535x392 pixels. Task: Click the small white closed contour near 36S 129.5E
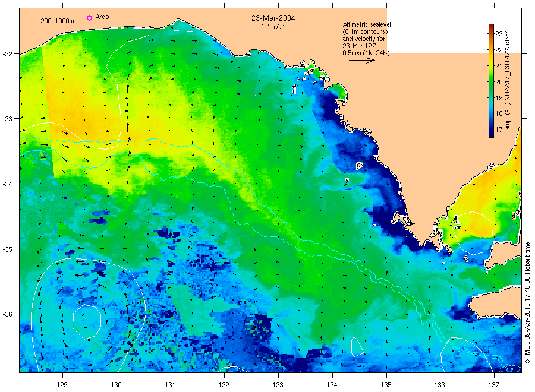click(x=87, y=322)
